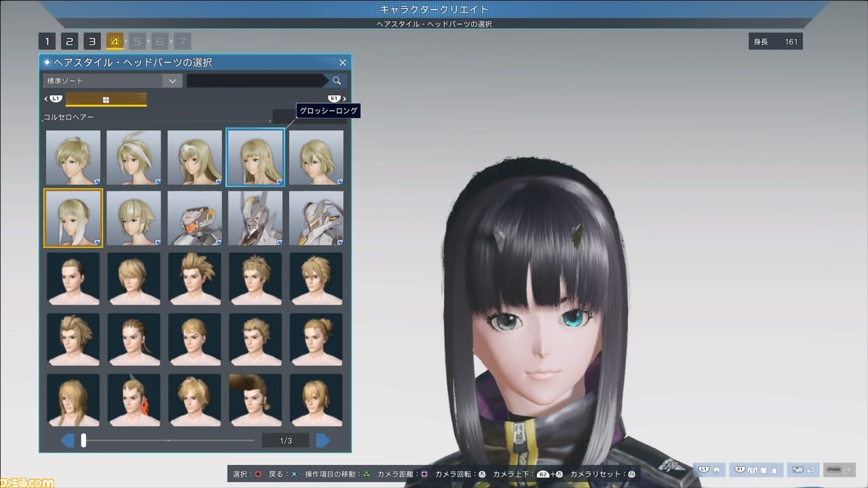The image size is (868, 488).
Task: Jump to greyed-out step 6
Action: [x=160, y=41]
